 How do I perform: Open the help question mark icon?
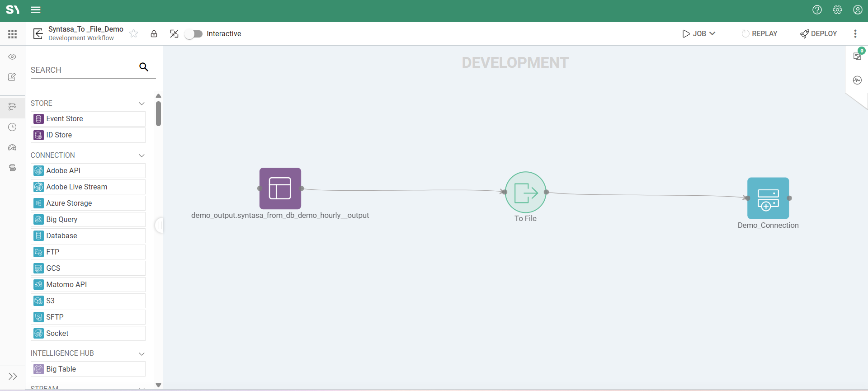817,10
